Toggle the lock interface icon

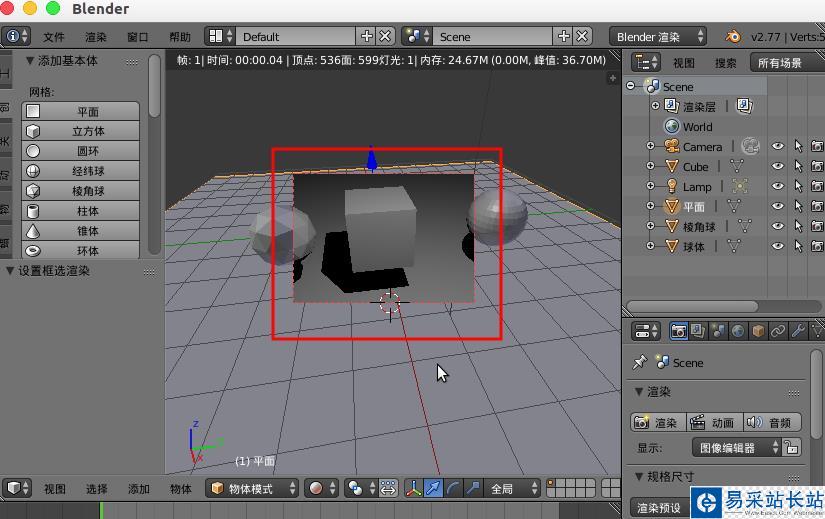(792, 447)
